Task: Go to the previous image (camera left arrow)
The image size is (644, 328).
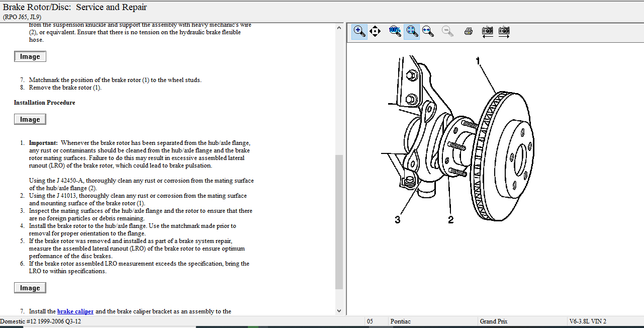Action: (487, 31)
